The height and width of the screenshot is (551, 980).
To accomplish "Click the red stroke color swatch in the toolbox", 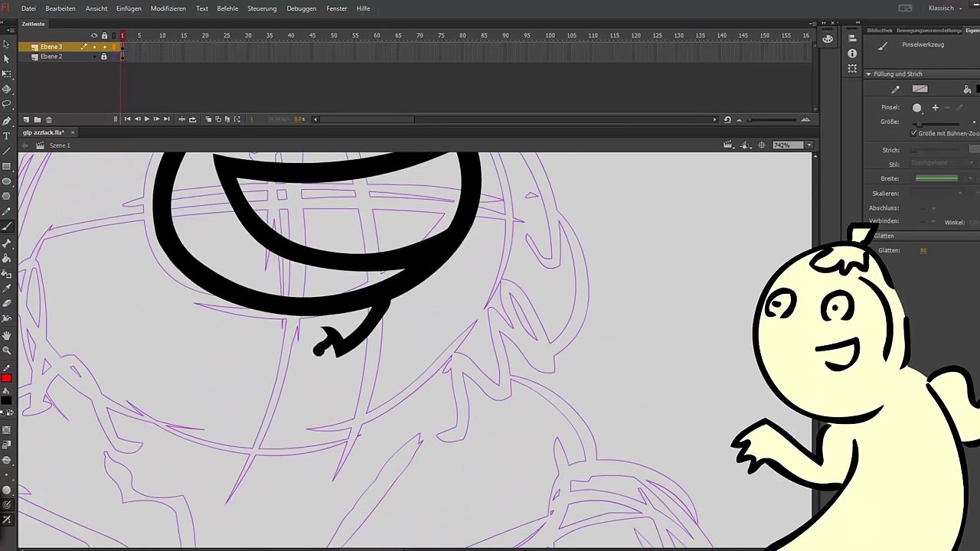I will [x=6, y=378].
